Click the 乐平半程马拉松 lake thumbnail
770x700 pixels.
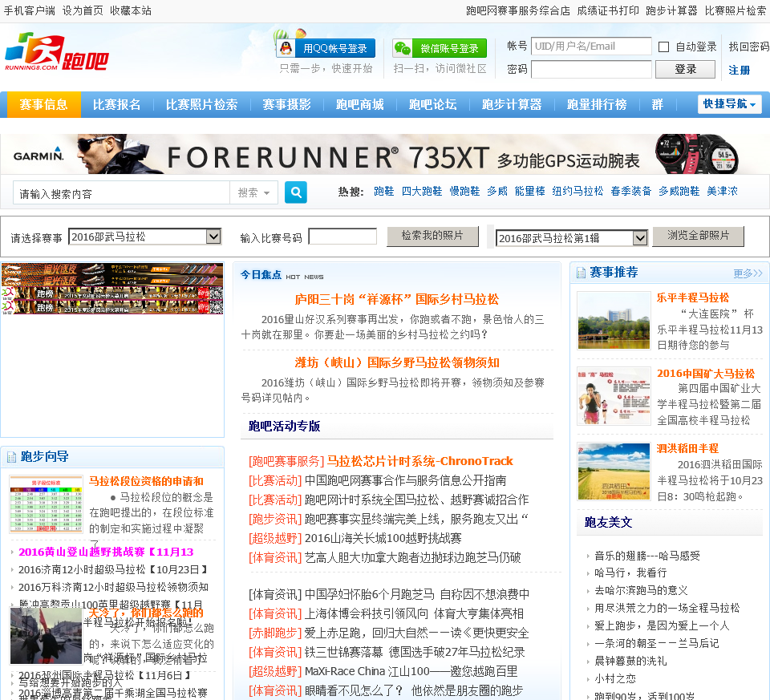614,321
